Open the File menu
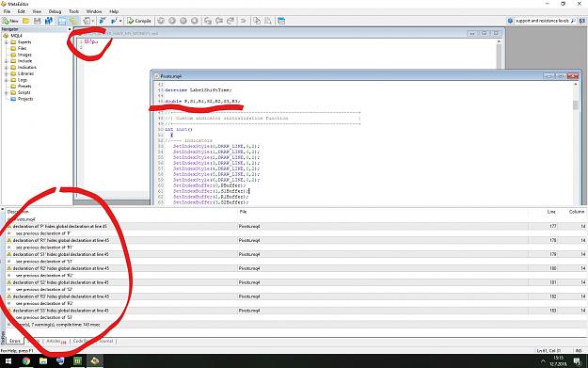Image resolution: width=588 pixels, height=368 pixels. 7,11
